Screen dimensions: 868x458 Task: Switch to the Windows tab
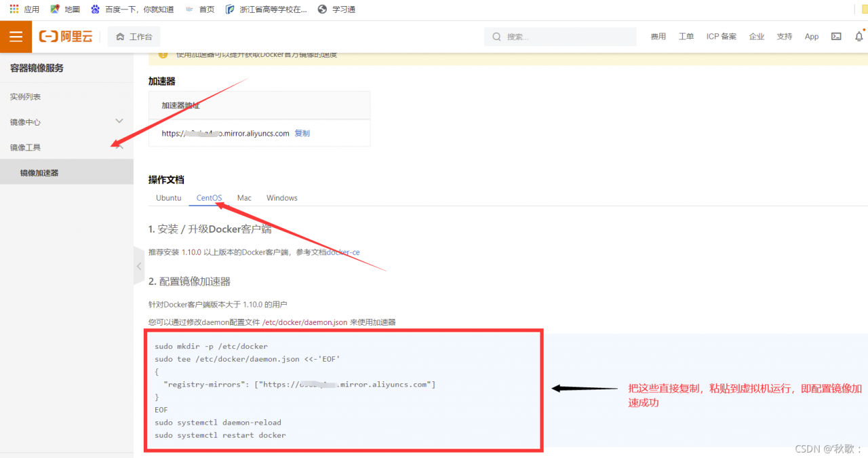(282, 198)
